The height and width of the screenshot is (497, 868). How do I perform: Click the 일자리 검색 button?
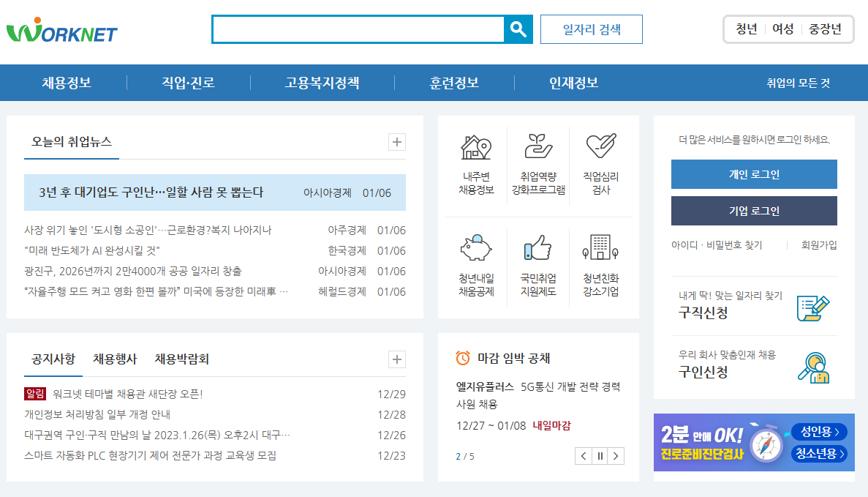[591, 29]
